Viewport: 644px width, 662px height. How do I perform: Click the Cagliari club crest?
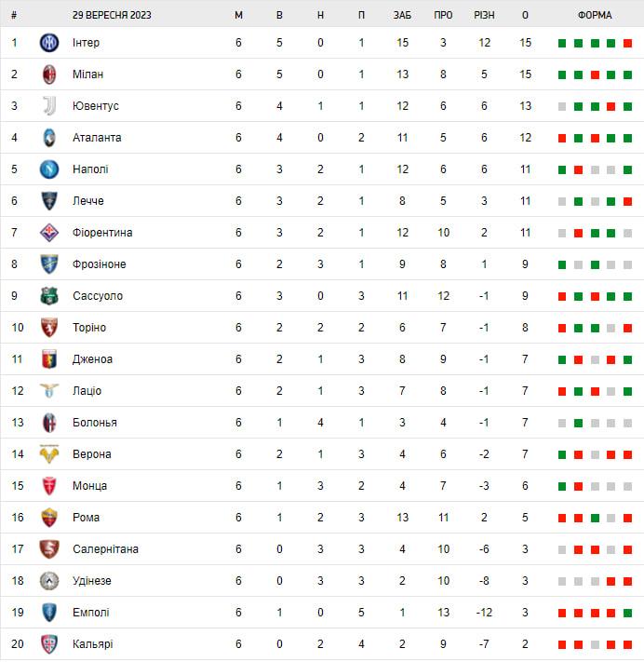pyautogui.click(x=49, y=644)
